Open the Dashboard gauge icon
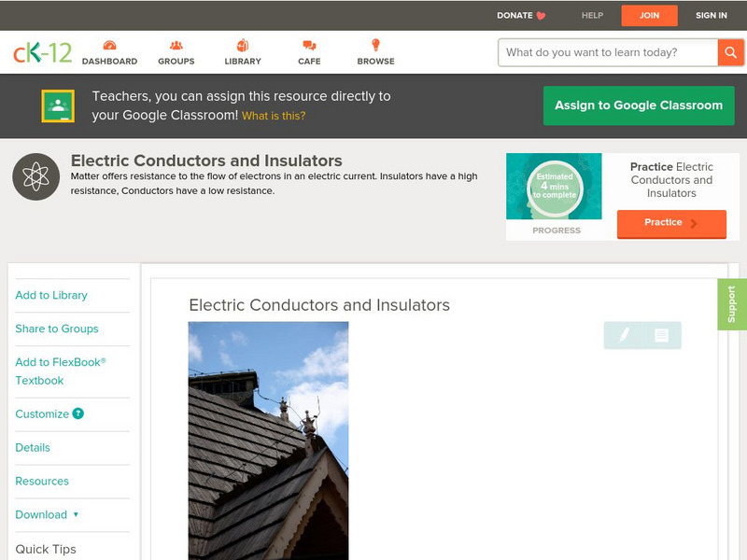Screen dimensions: 747x560 click(x=111, y=43)
